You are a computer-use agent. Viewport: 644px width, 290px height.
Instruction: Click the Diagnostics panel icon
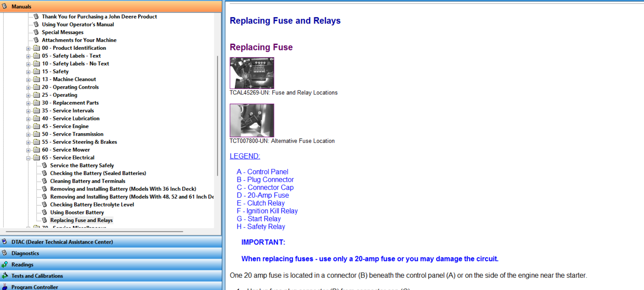(5, 253)
